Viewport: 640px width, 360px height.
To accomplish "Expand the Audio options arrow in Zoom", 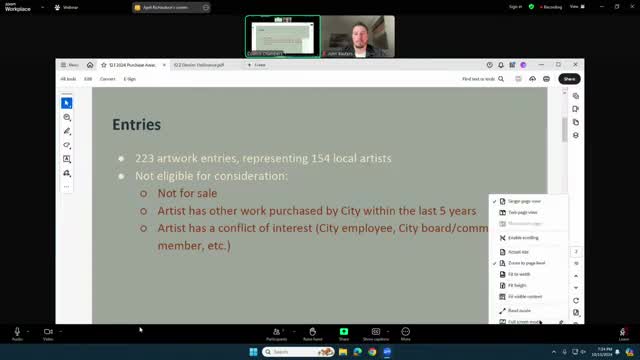I will 28,331.
